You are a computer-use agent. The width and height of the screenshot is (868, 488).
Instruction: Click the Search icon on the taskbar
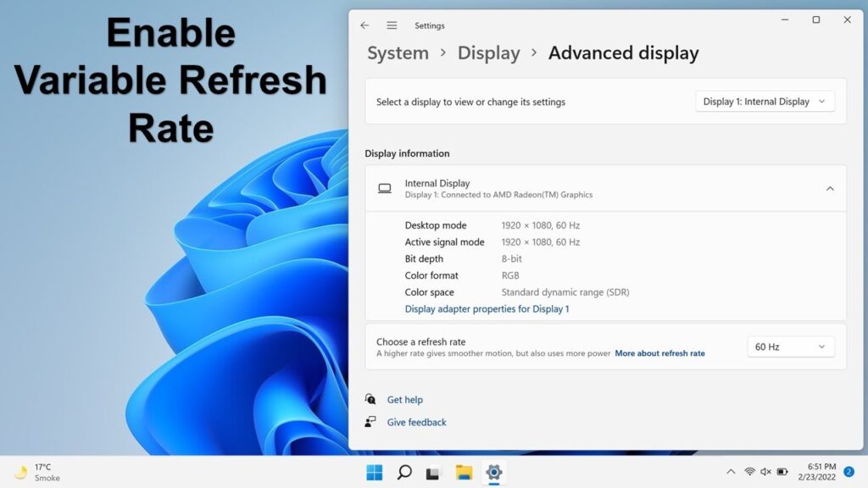[x=403, y=472]
